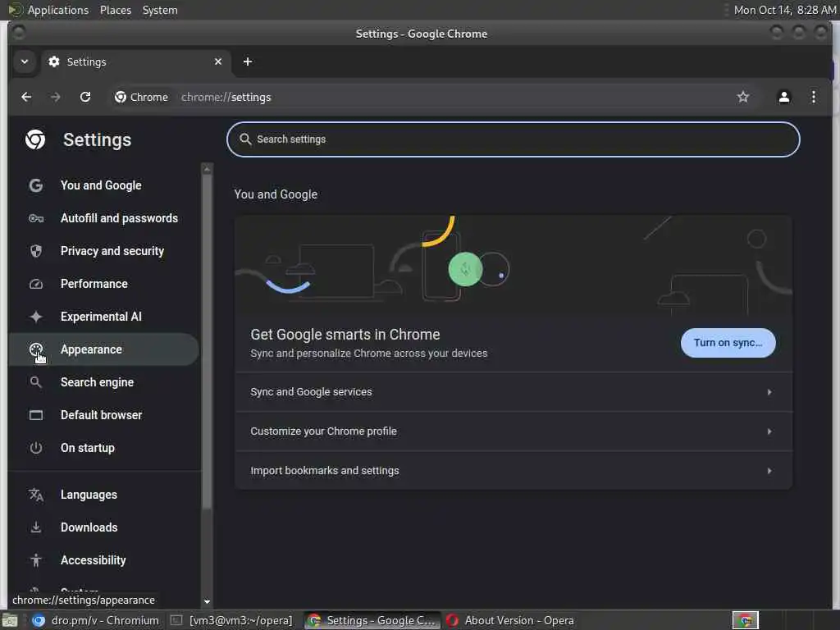Click the magnifier Search engine icon
The height and width of the screenshot is (630, 840).
36,382
